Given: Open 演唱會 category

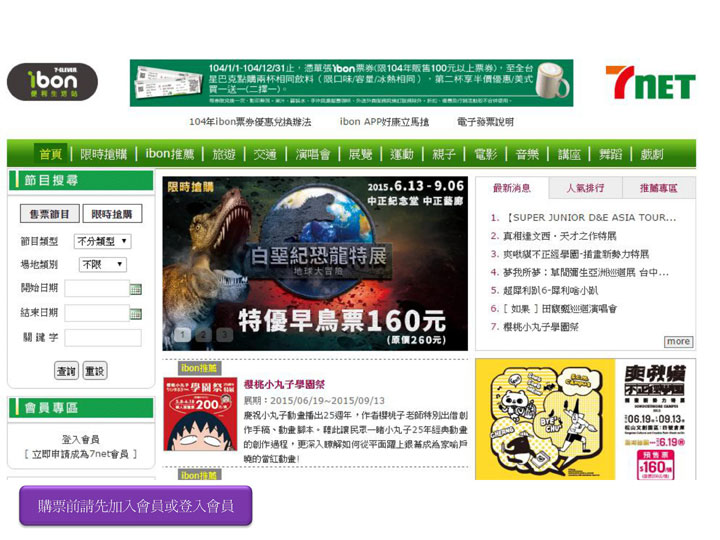Looking at the screenshot, I should point(313,154).
